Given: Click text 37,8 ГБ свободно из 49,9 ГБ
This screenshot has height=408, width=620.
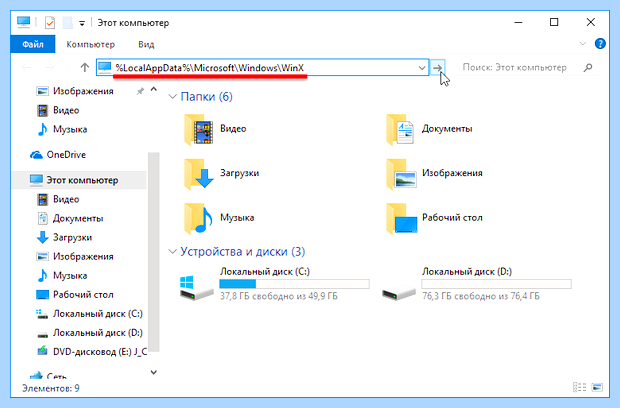Looking at the screenshot, I should pos(279,296).
